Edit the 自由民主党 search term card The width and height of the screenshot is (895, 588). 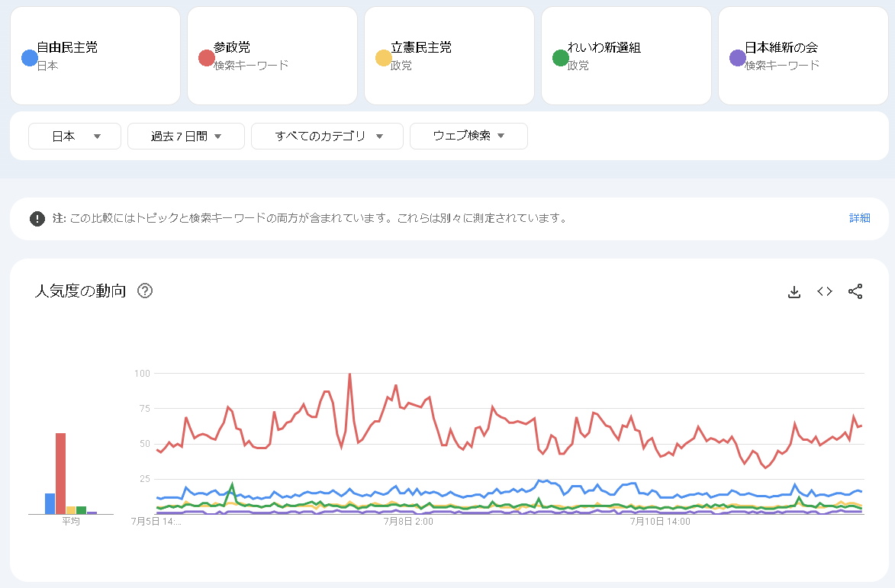[x=95, y=56]
